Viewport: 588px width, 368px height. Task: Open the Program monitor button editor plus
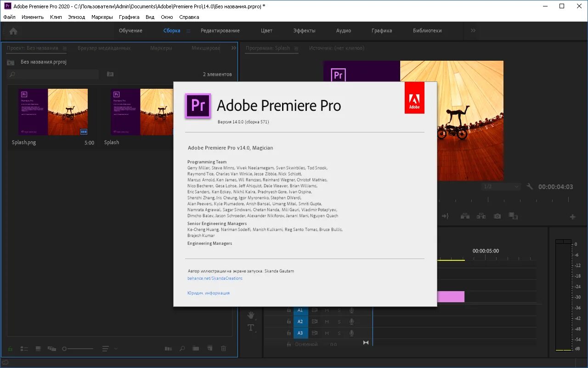[x=572, y=217]
